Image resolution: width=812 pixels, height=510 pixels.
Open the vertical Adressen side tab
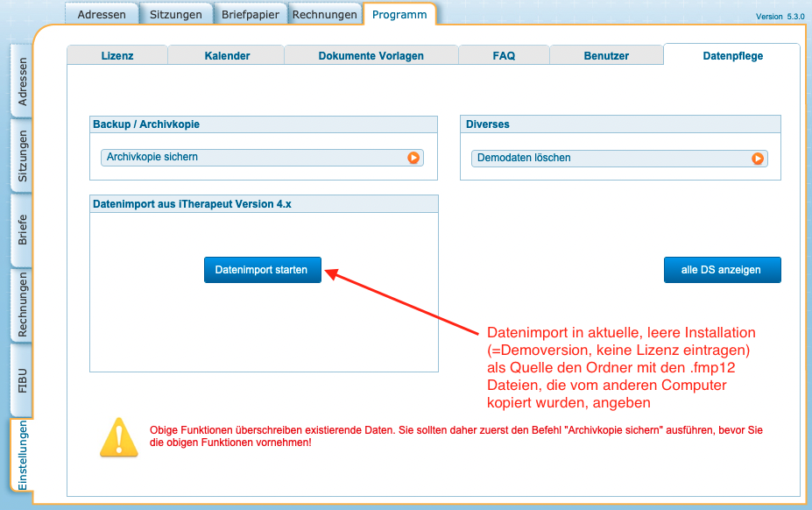point(22,81)
